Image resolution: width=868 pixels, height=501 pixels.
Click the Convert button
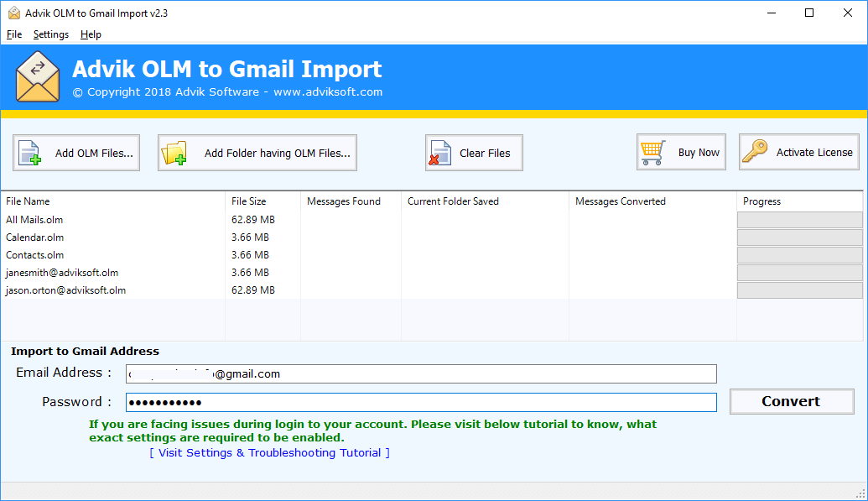point(791,401)
